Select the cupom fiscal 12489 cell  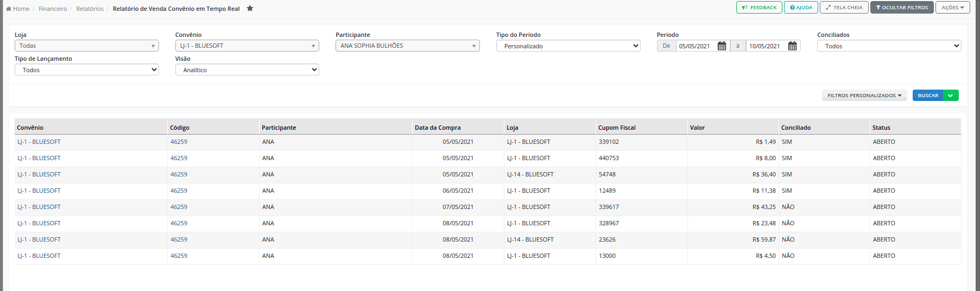pyautogui.click(x=642, y=191)
